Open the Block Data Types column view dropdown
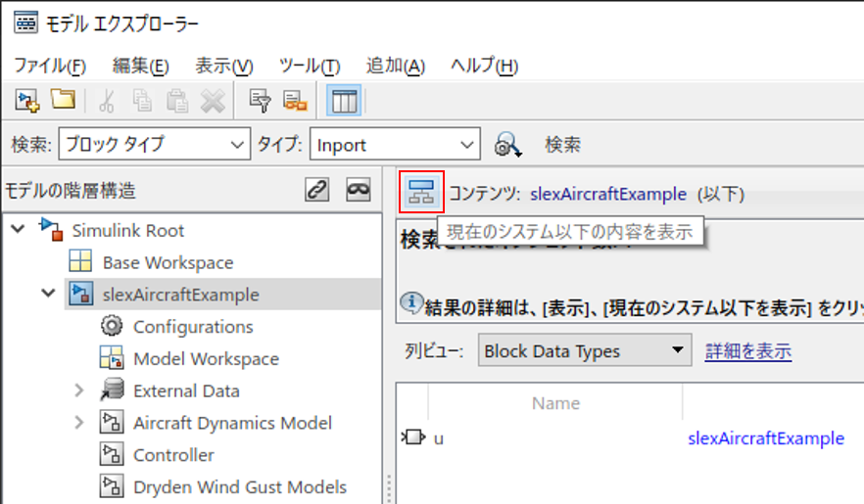The height and width of the screenshot is (504, 864). (x=585, y=350)
